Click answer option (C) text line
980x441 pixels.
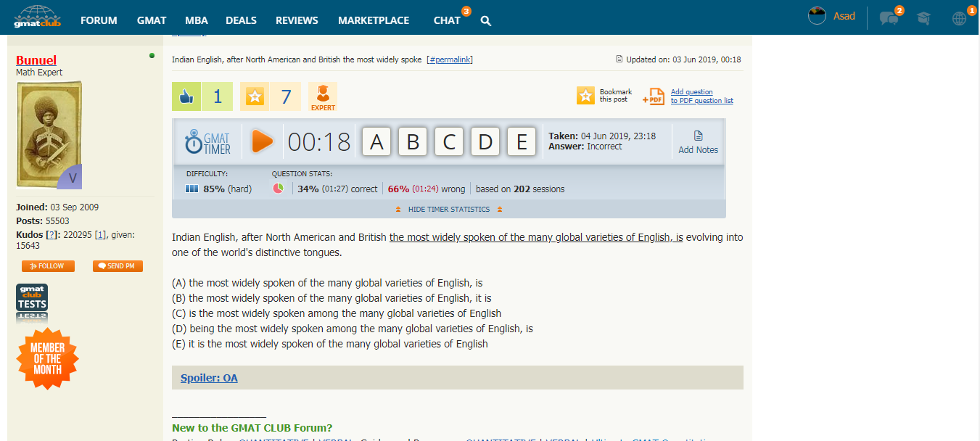coord(337,313)
